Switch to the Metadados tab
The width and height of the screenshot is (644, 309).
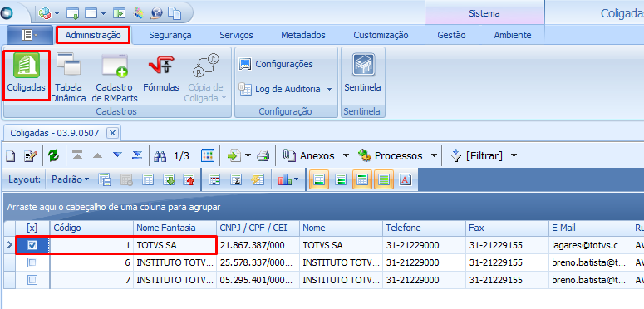tap(303, 35)
